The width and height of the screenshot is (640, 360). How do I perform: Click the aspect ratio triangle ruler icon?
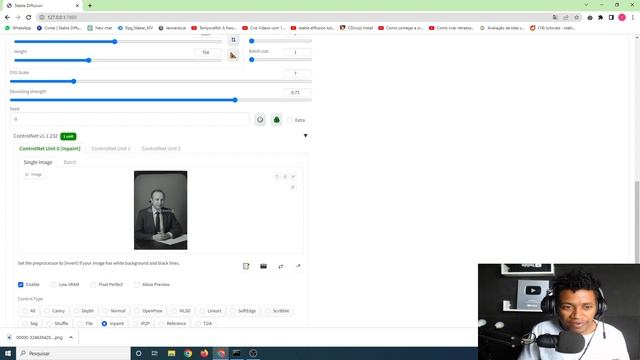(233, 56)
